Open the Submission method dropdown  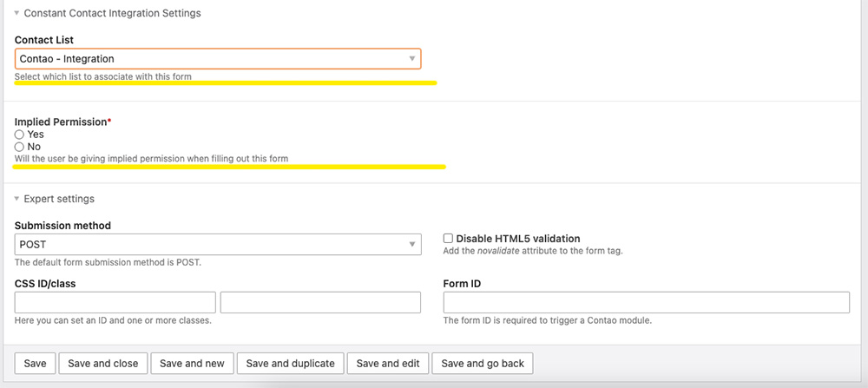(x=218, y=244)
